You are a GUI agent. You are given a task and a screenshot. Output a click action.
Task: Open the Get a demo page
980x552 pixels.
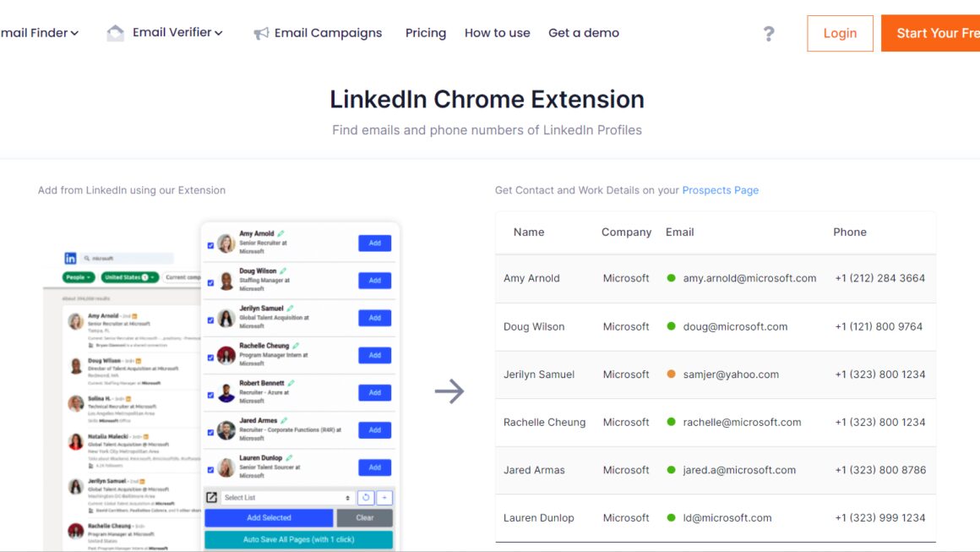pyautogui.click(x=584, y=33)
